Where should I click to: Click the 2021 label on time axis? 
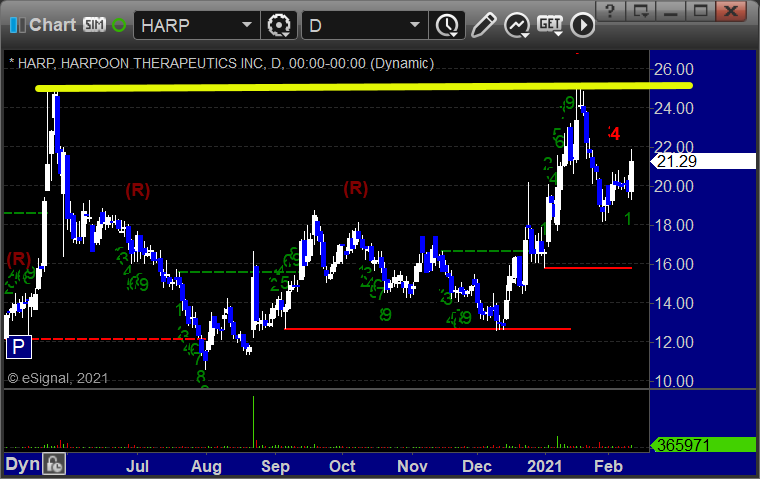(x=545, y=466)
